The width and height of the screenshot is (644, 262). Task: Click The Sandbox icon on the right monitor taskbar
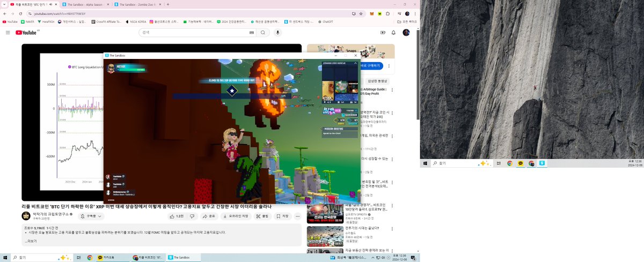click(x=542, y=163)
